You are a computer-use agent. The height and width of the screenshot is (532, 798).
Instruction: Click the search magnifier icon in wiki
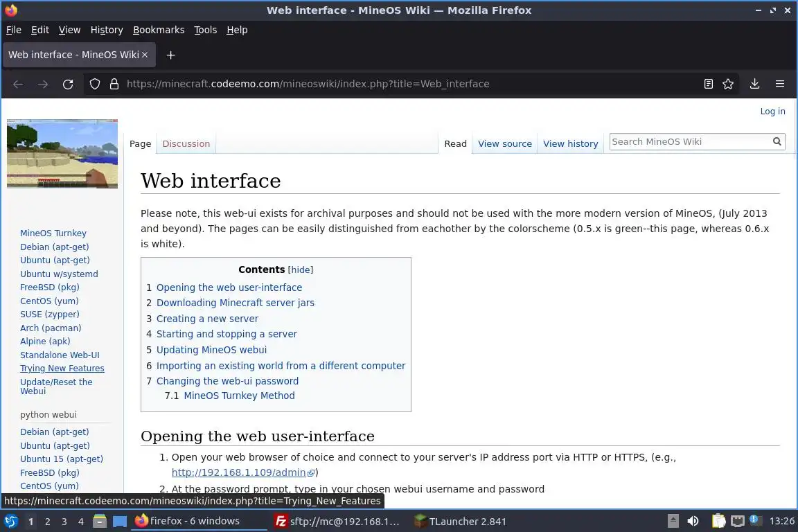click(x=777, y=141)
